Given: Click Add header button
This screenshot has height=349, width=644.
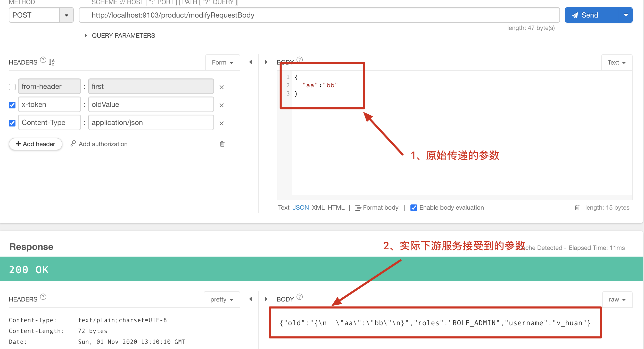Looking at the screenshot, I should point(35,144).
